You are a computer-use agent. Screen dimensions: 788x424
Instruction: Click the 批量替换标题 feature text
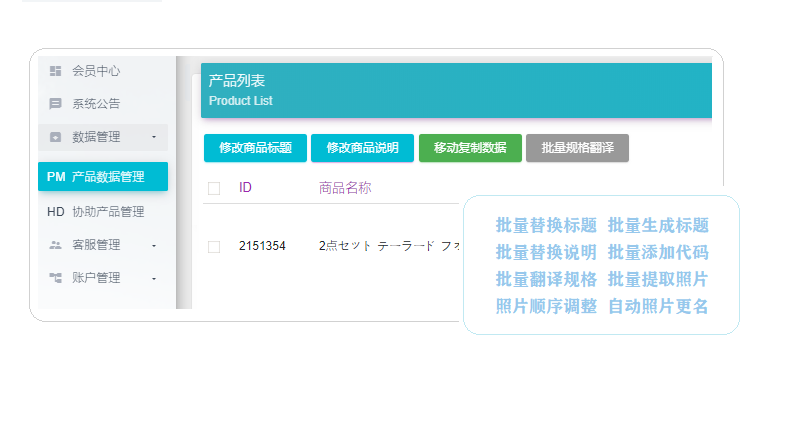[546, 225]
